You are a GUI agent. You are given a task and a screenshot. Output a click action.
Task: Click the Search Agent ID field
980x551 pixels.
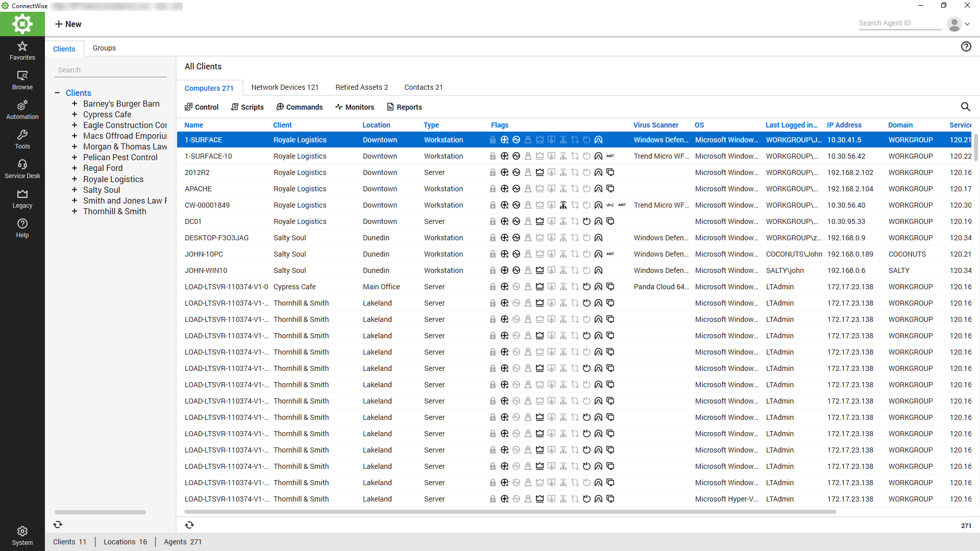click(899, 23)
